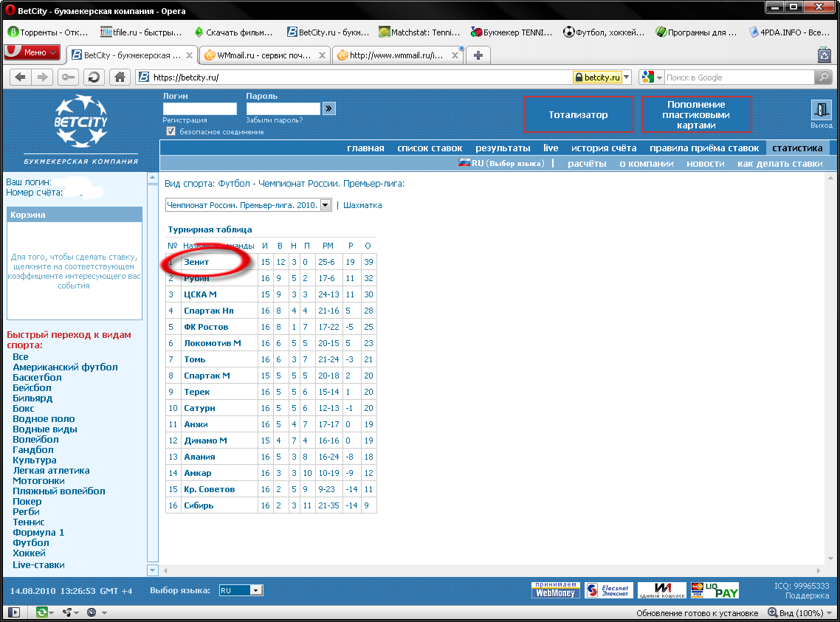Image resolution: width=840 pixels, height=622 pixels.
Task: Open the ЦСКА М team link
Action: click(200, 294)
